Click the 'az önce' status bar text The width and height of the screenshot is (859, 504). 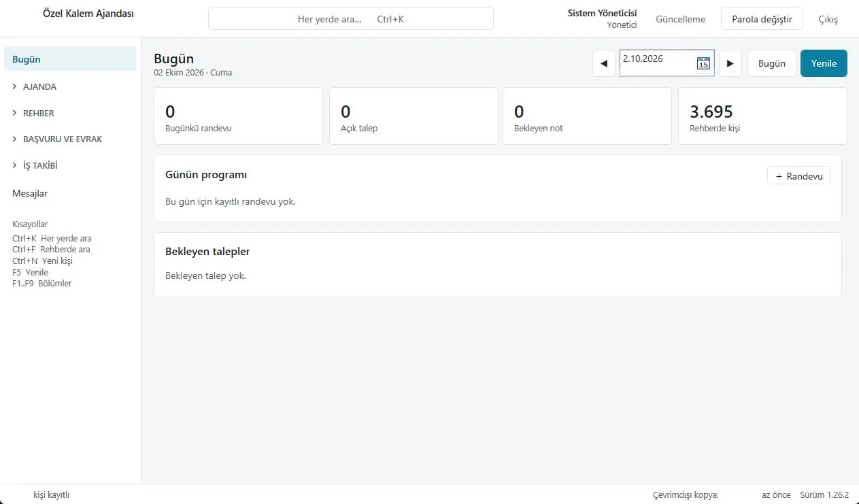tap(776, 495)
